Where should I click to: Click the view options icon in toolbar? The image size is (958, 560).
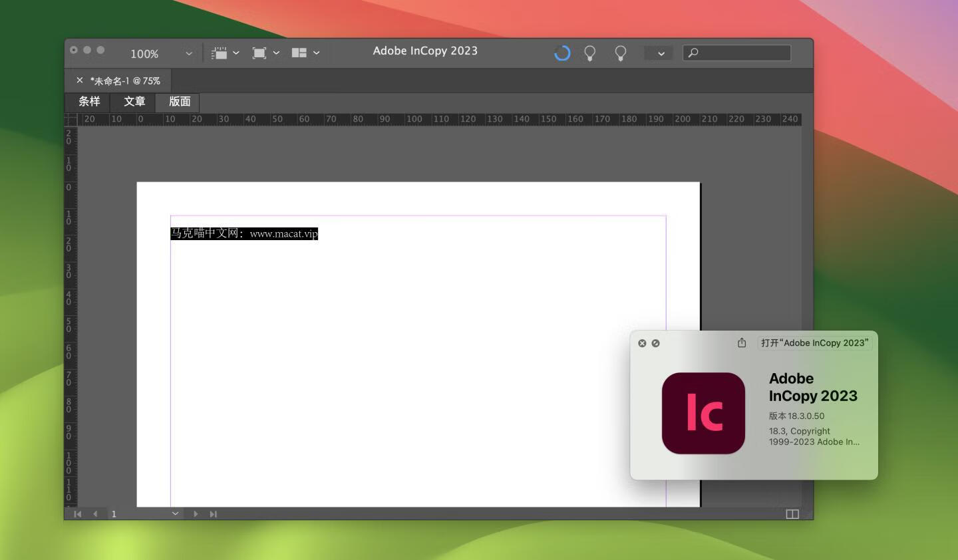[220, 53]
